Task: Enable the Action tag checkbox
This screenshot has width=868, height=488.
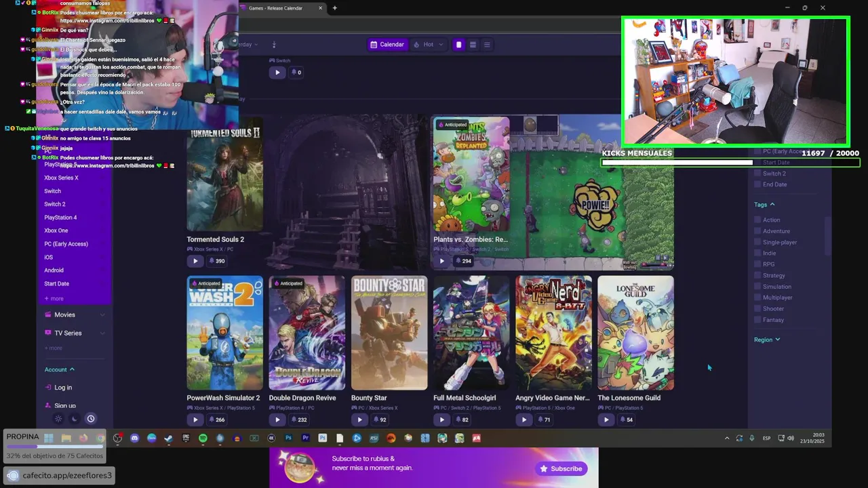Action: tap(757, 220)
